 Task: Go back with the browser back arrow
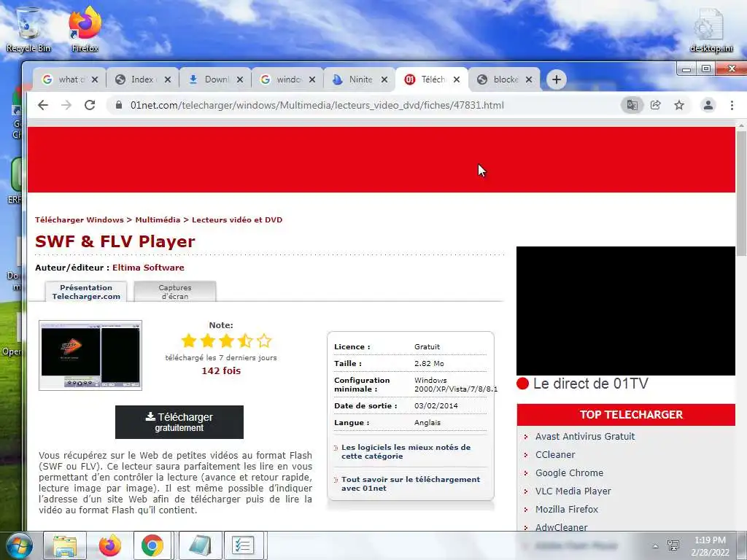click(x=43, y=105)
